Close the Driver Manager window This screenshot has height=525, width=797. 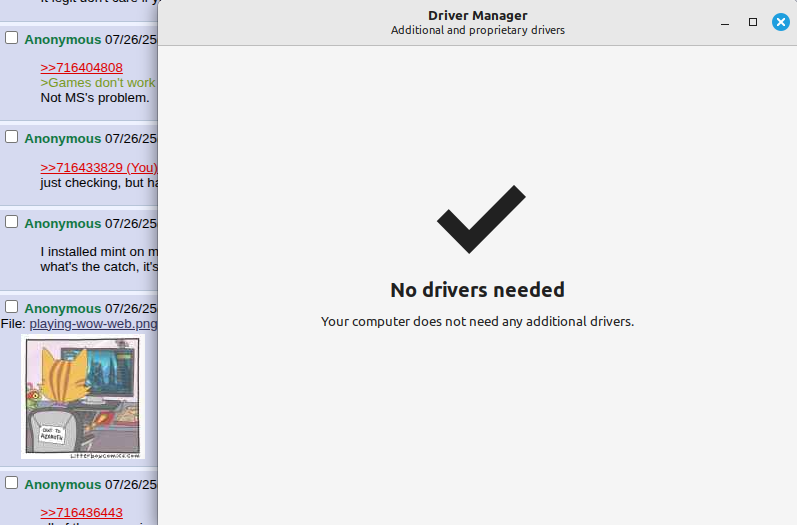pos(781,22)
